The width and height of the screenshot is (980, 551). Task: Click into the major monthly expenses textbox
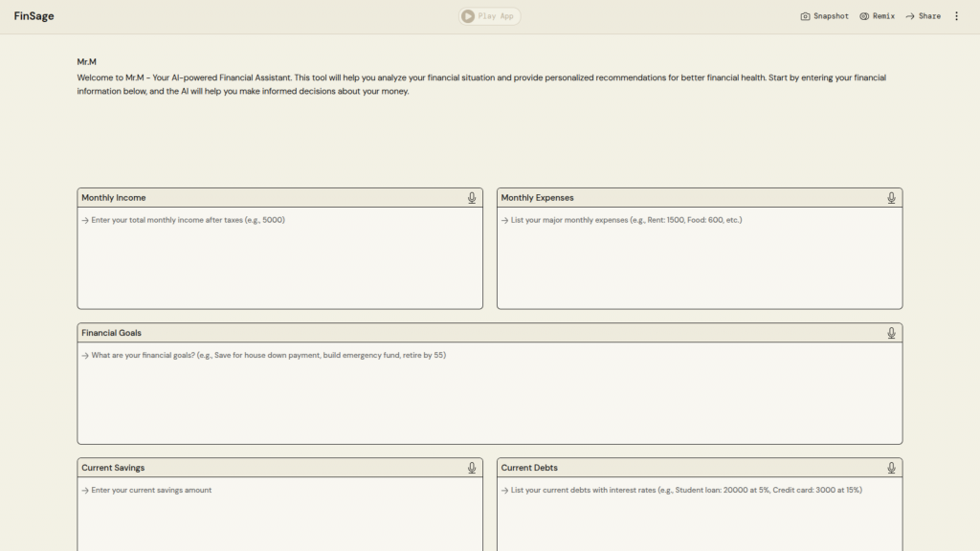click(x=699, y=257)
